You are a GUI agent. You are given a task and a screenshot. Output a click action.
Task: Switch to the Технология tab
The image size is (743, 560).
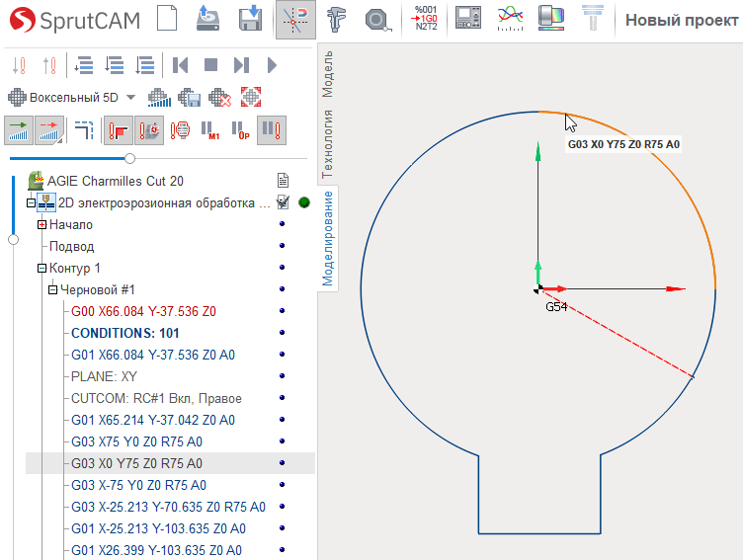(327, 143)
